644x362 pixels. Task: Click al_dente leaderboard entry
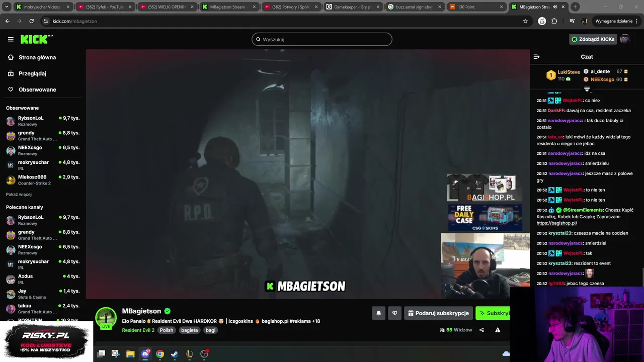pos(605,71)
